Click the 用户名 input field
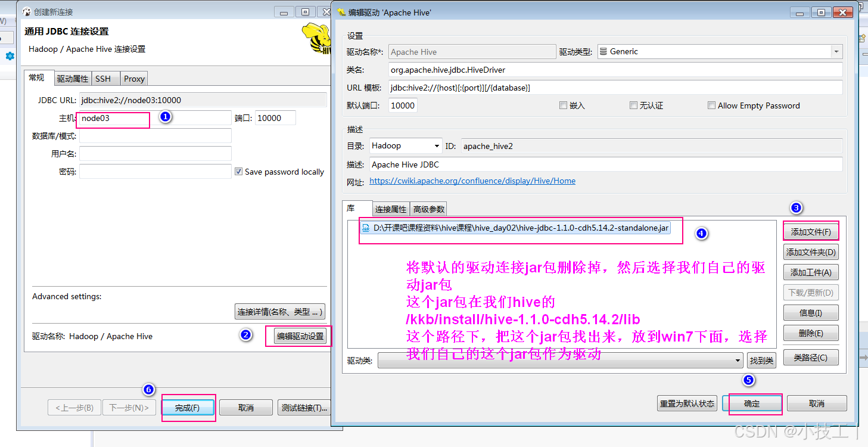Viewport: 868px width, 447px height. 155,154
